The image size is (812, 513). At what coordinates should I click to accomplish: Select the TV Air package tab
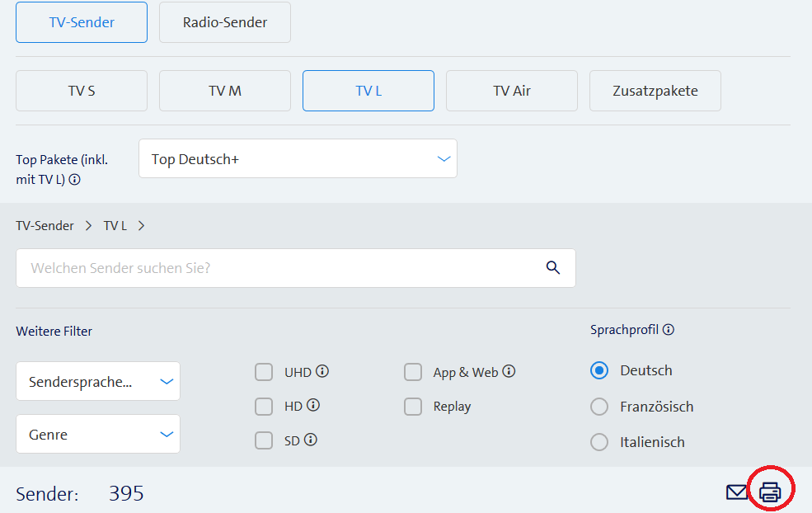[511, 91]
